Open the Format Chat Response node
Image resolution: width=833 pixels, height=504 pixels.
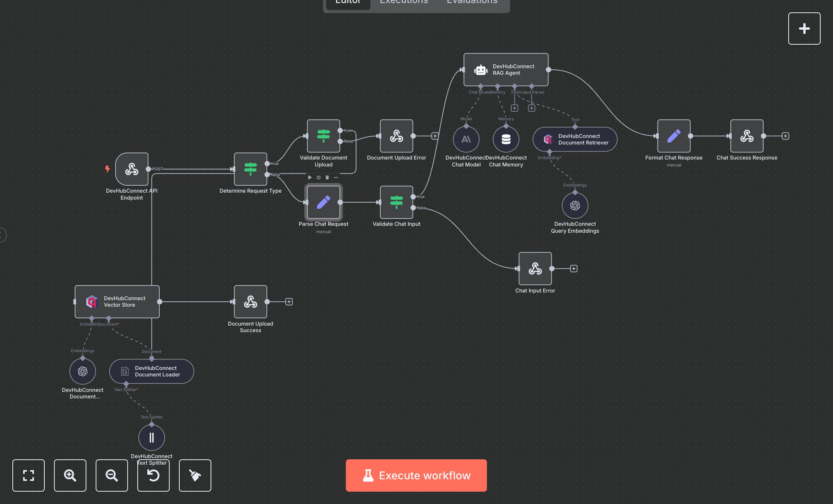(673, 136)
